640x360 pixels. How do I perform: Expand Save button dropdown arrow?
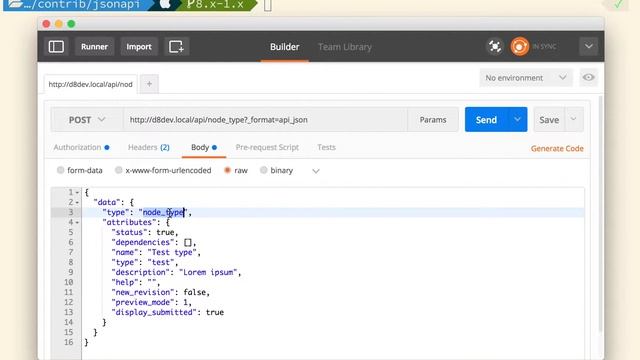pyautogui.click(x=573, y=120)
